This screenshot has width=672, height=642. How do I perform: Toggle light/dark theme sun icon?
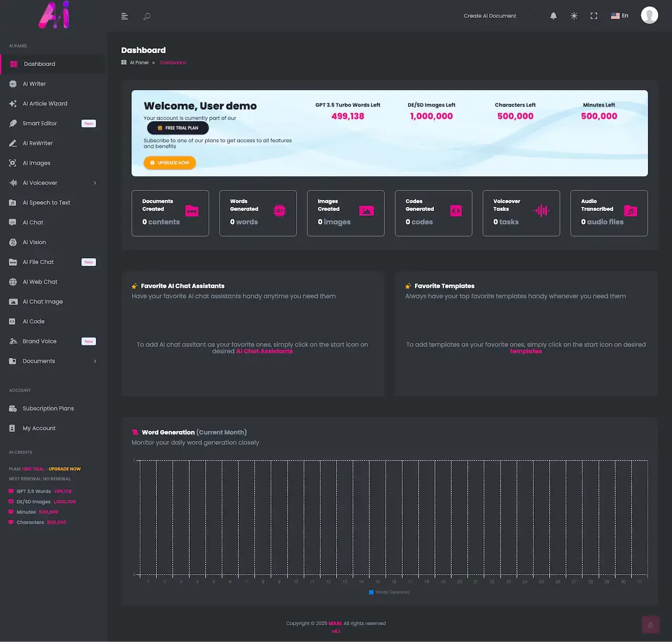tap(574, 16)
